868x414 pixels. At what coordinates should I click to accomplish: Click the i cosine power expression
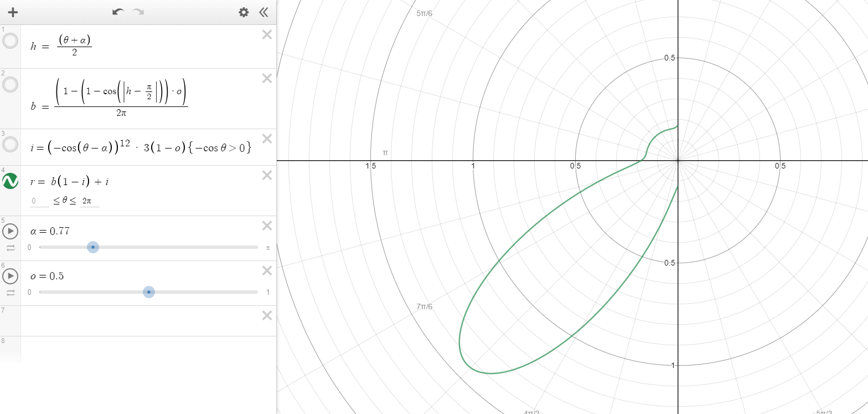point(141,147)
